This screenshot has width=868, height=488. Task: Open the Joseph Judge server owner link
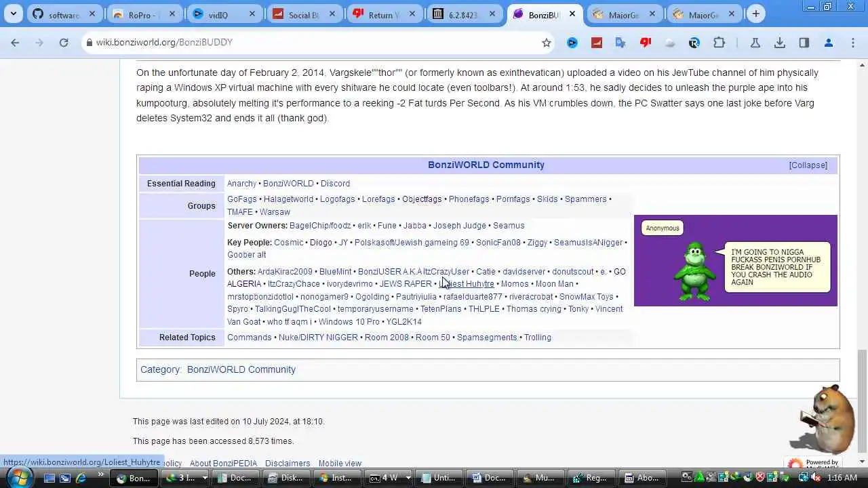pyautogui.click(x=460, y=226)
